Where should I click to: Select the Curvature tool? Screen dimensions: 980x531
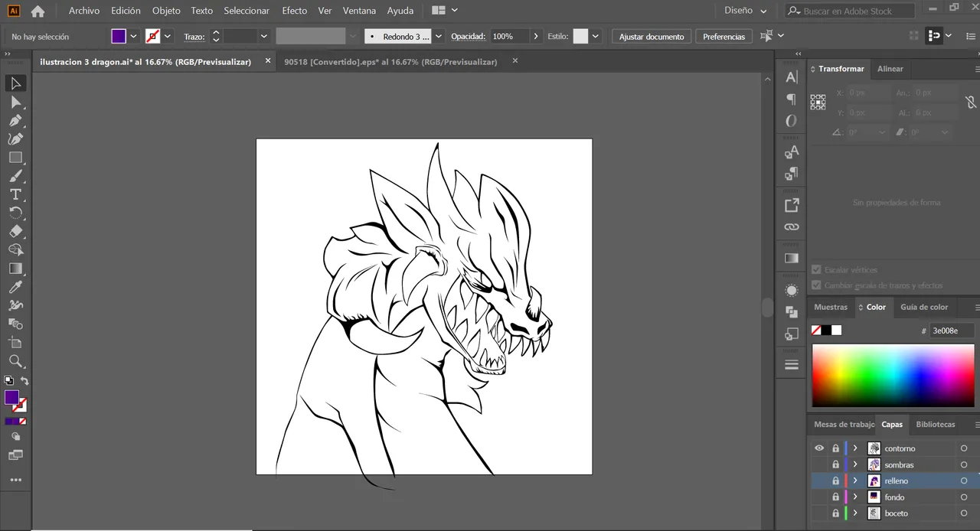(x=15, y=138)
